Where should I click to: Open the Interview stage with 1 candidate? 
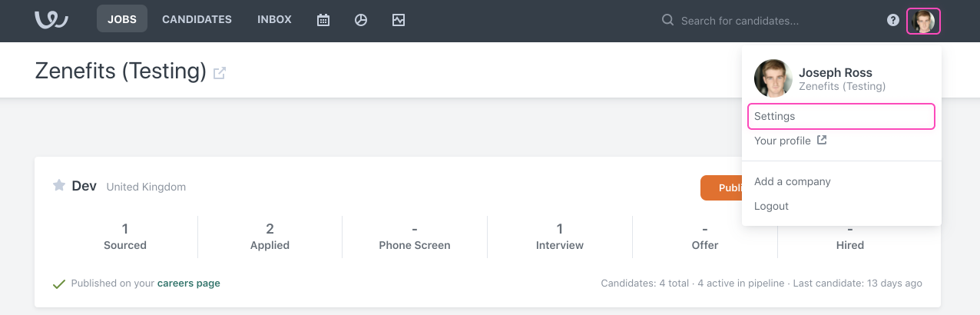559,237
